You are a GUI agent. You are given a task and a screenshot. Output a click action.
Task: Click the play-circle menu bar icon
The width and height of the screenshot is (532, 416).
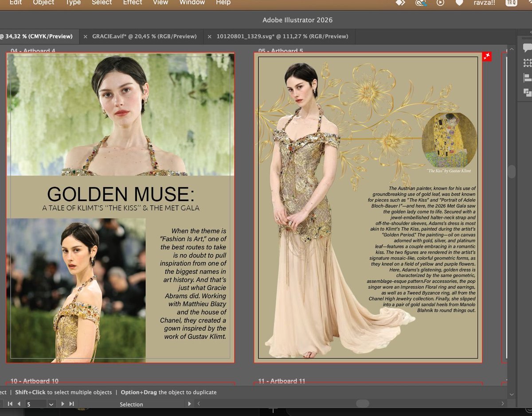point(440,3)
